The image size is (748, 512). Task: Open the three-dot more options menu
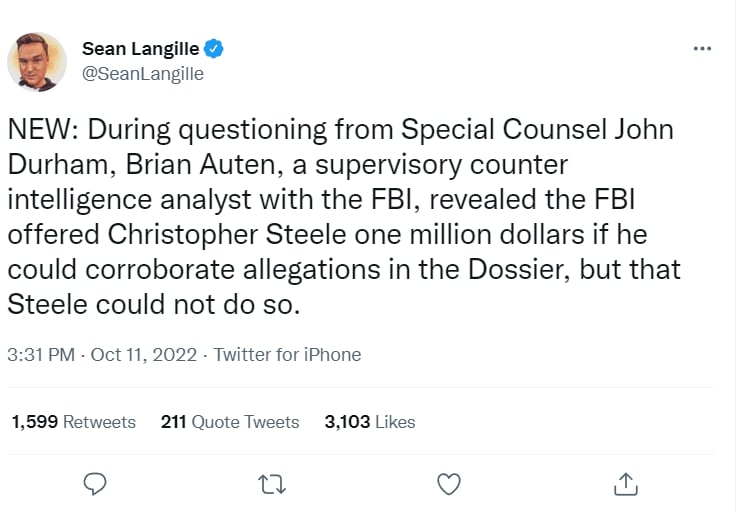702,49
